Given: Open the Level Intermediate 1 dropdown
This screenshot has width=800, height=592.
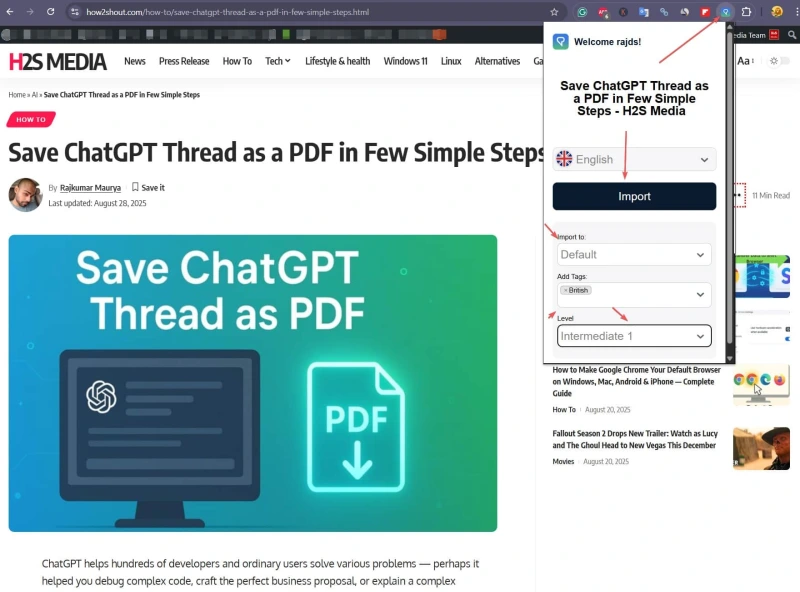Looking at the screenshot, I should (634, 336).
